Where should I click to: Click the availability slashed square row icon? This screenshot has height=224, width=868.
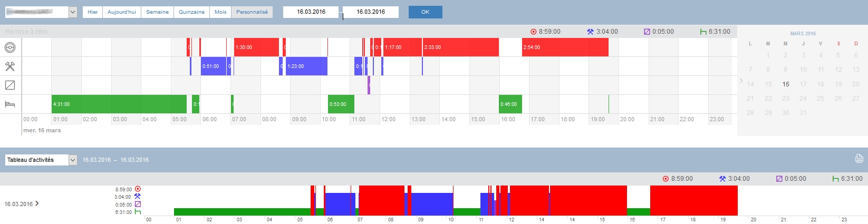10,85
